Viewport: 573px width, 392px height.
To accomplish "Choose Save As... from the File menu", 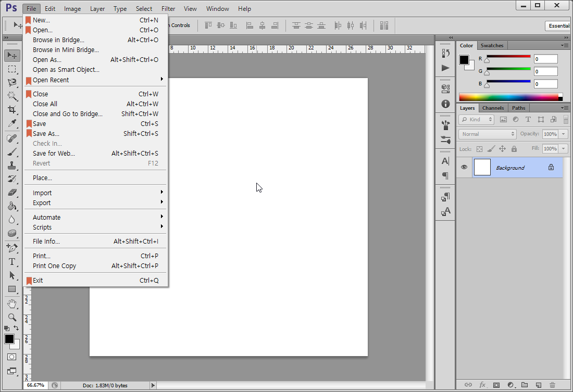I will [x=96, y=134].
